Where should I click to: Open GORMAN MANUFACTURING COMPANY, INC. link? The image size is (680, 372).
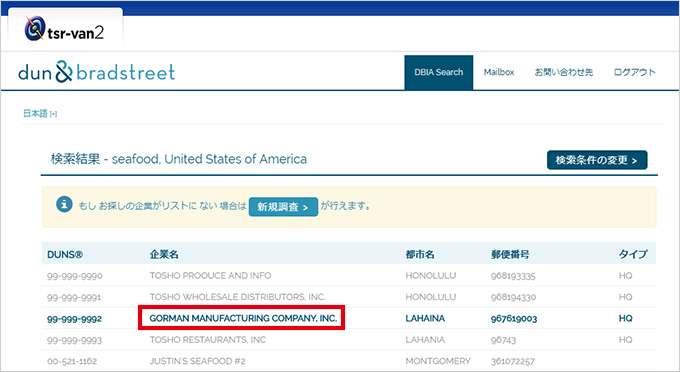pos(243,318)
